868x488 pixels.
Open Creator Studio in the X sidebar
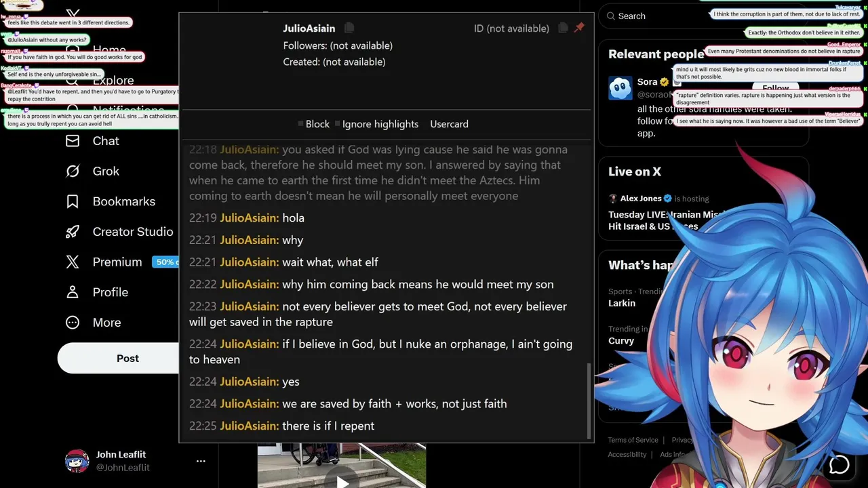coord(133,232)
